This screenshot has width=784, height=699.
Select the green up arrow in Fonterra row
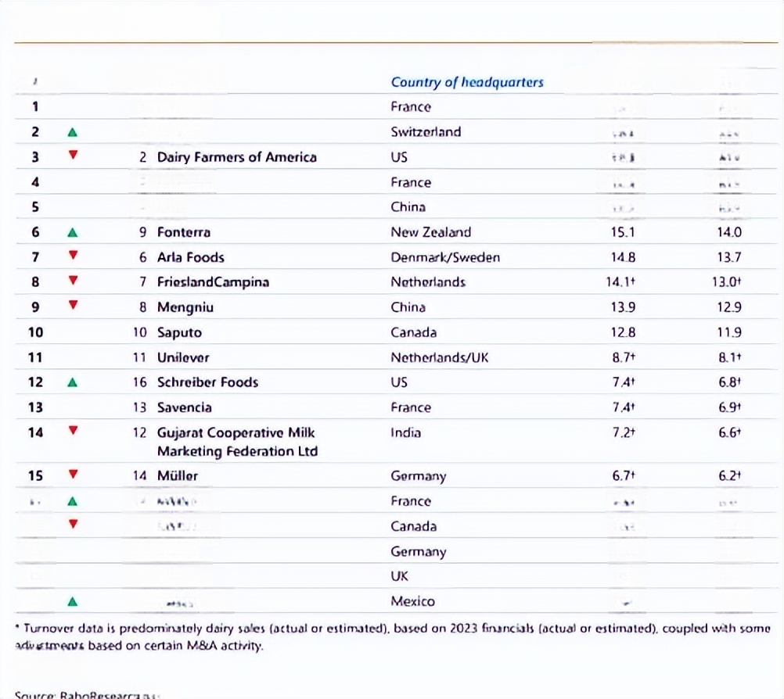[73, 232]
